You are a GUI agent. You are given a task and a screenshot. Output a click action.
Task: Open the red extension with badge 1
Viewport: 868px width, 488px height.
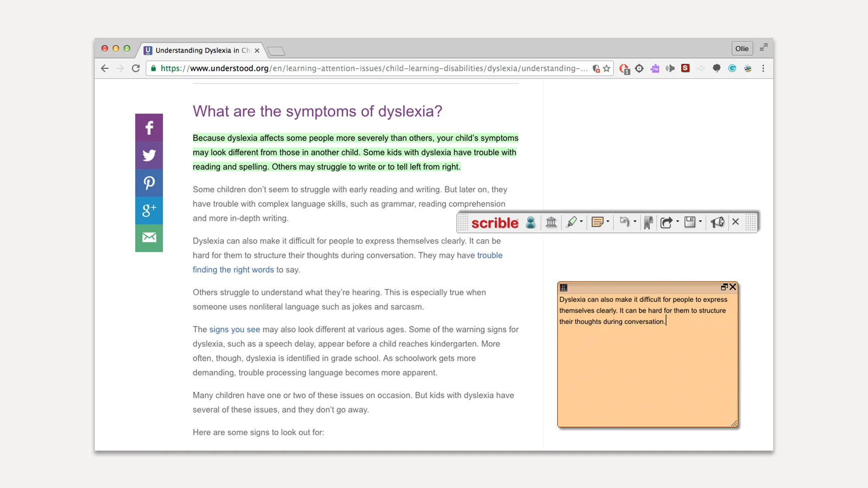pos(624,69)
